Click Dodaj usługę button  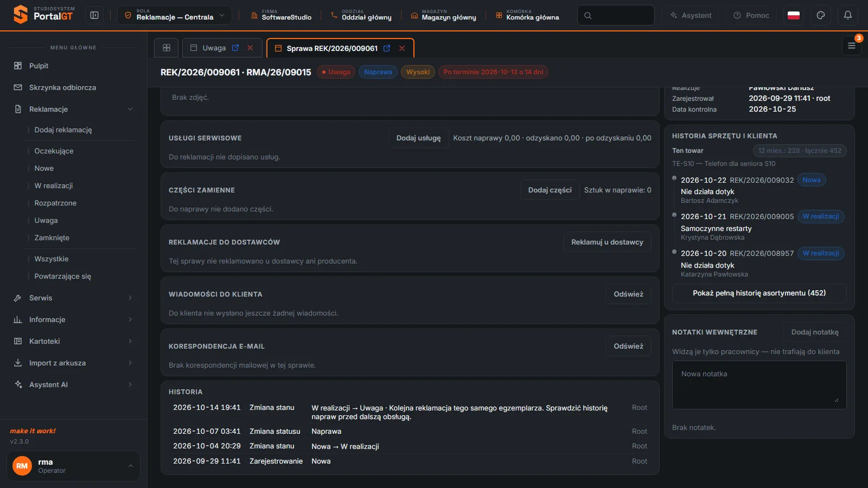pos(418,138)
